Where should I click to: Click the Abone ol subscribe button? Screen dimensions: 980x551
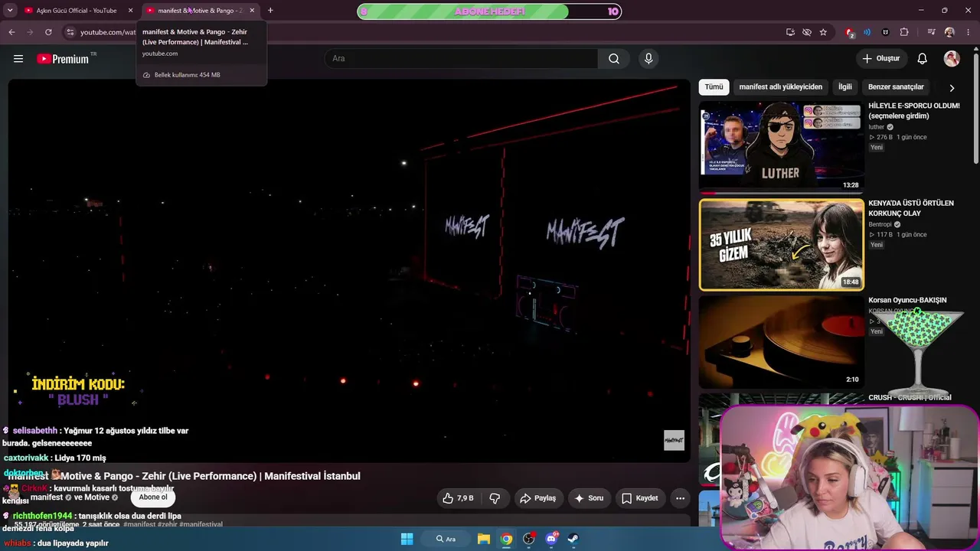tap(153, 497)
